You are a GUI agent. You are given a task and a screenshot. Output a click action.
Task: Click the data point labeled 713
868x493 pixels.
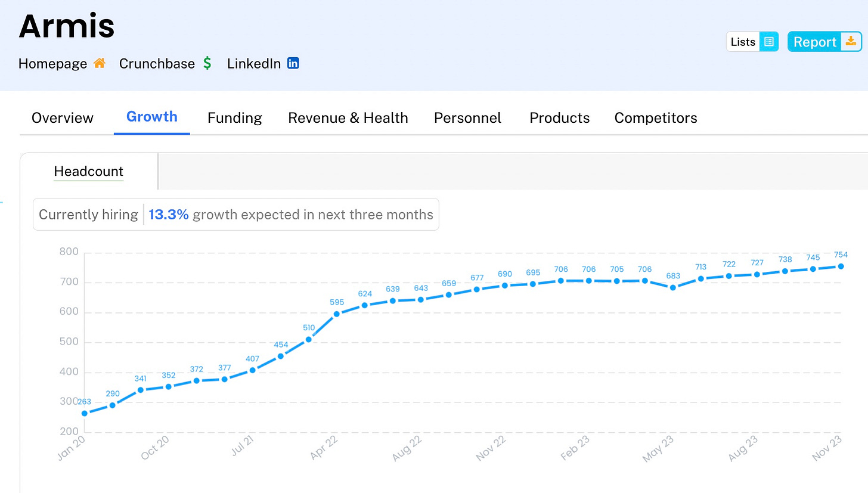[701, 278]
